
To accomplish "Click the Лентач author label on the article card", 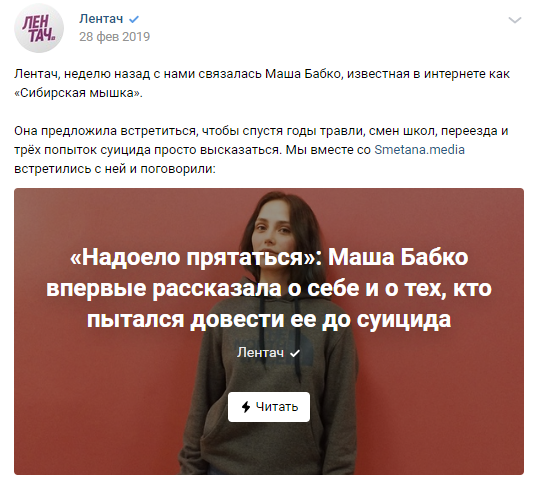I will tap(261, 353).
